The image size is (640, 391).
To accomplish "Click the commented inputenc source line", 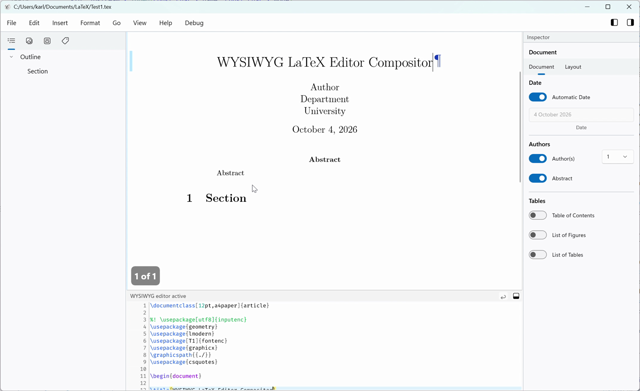I will pos(198,320).
